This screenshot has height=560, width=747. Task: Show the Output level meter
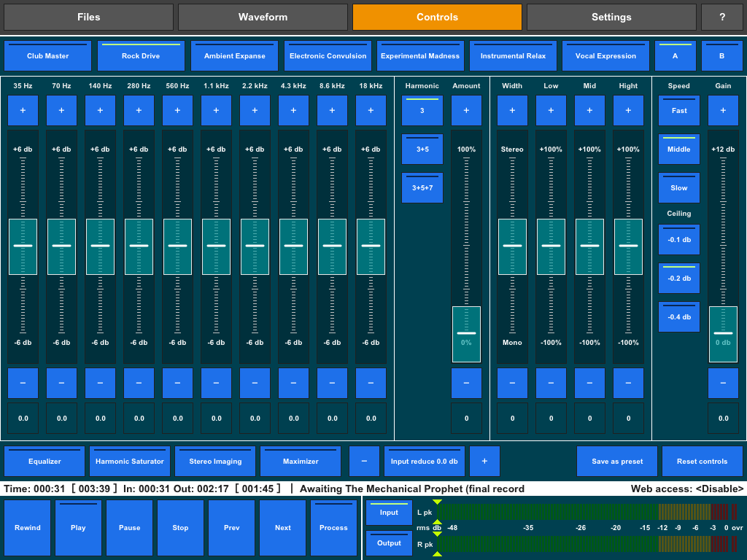389,542
